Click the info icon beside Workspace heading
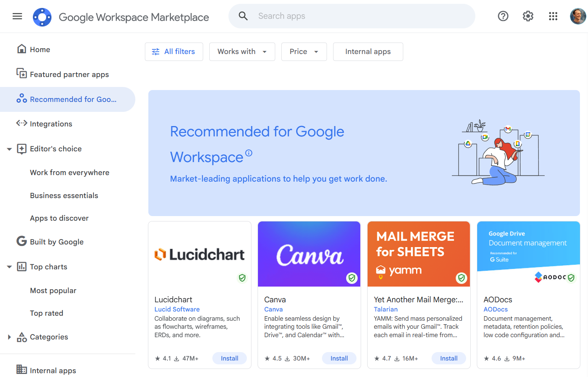 point(249,153)
